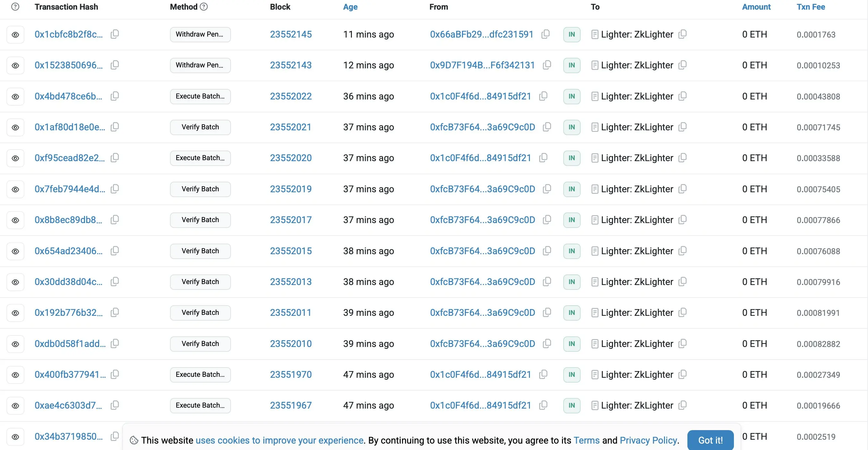This screenshot has height=450, width=868.
Task: Click the Amount column header
Action: pos(756,7)
